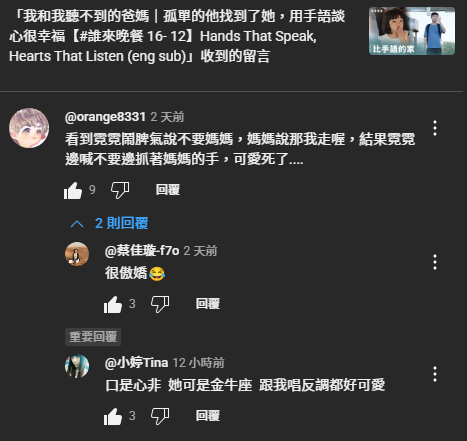Open more options for @小婷Tina's reply
467x441 pixels.
pyautogui.click(x=435, y=374)
